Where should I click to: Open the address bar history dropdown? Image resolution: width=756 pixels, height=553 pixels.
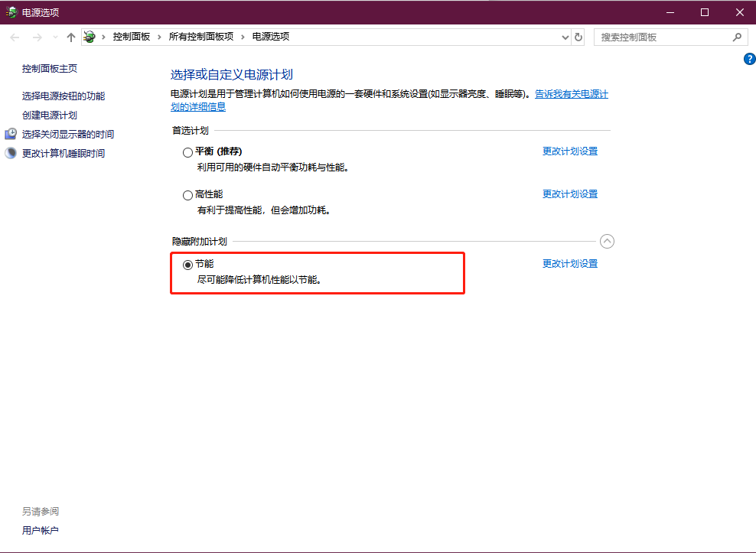click(565, 37)
